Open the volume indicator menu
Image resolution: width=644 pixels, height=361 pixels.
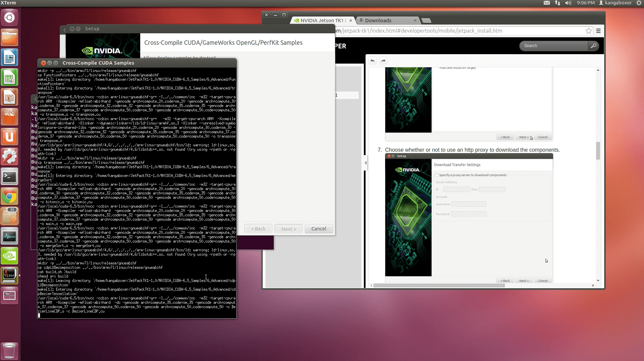tap(568, 3)
